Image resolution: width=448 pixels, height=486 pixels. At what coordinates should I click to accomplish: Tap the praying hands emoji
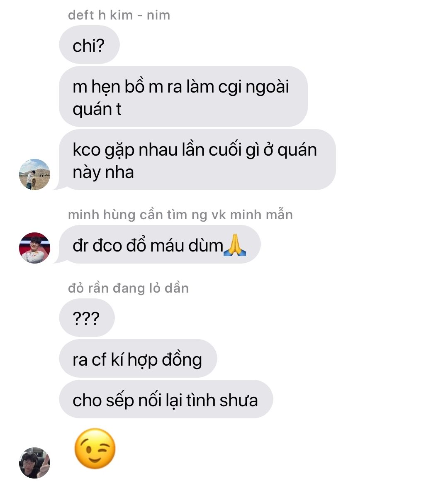(234, 245)
